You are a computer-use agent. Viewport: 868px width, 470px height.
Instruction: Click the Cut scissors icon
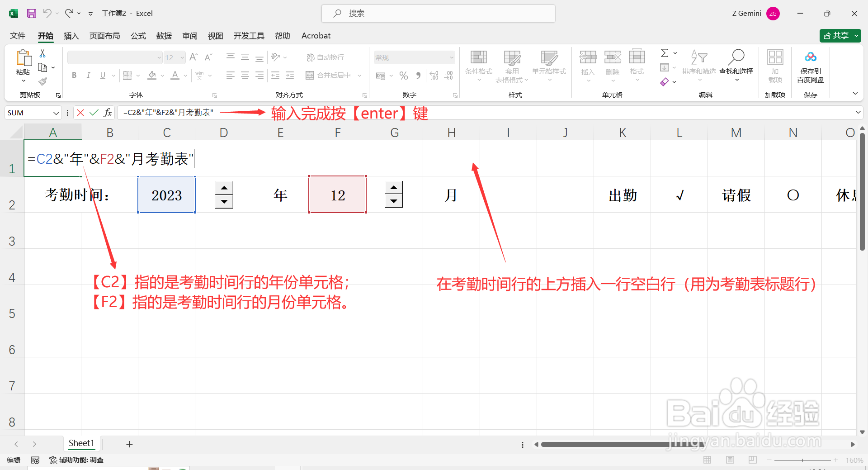pos(42,53)
